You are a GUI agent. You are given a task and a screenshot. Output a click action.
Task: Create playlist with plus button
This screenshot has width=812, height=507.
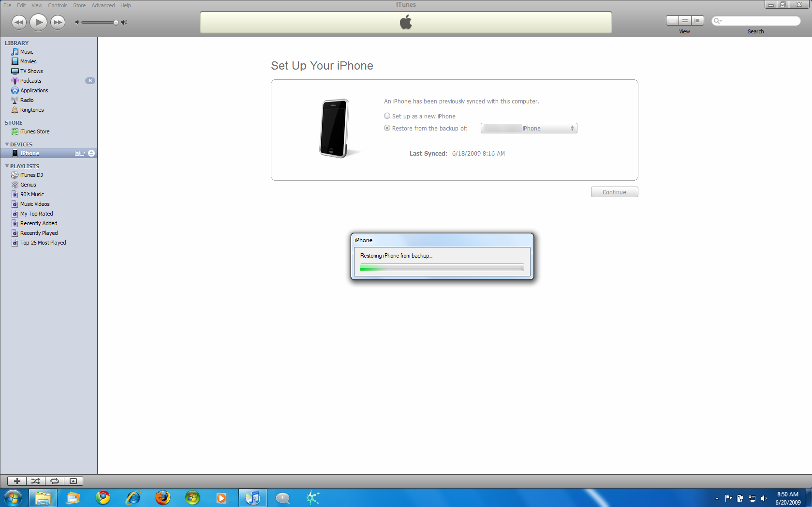coord(17,481)
